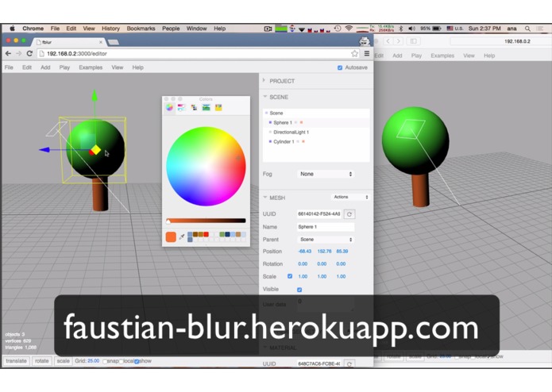Reload the Chrome page
Screen dimensions: 552x392
29,53
